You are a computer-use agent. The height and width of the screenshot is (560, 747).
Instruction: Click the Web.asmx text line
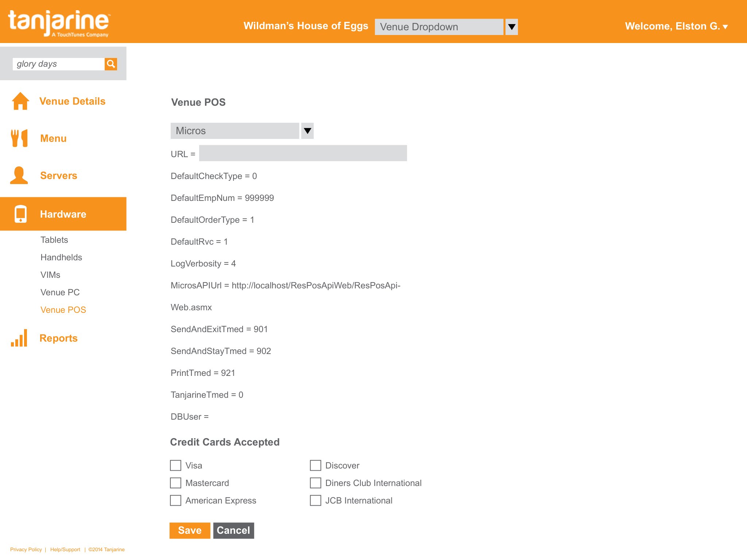point(191,307)
